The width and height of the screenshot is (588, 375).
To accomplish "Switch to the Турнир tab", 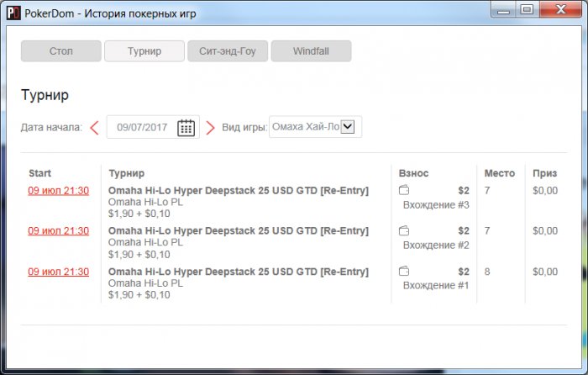I will [144, 51].
